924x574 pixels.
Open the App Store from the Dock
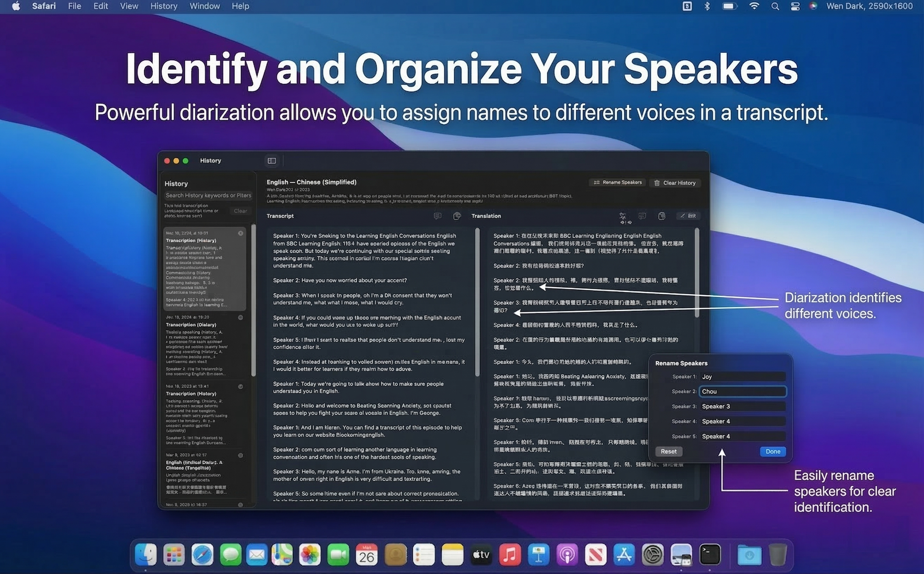[x=624, y=555]
